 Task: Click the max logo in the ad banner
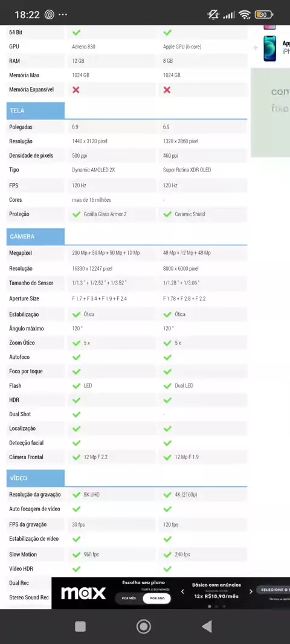coord(83,593)
